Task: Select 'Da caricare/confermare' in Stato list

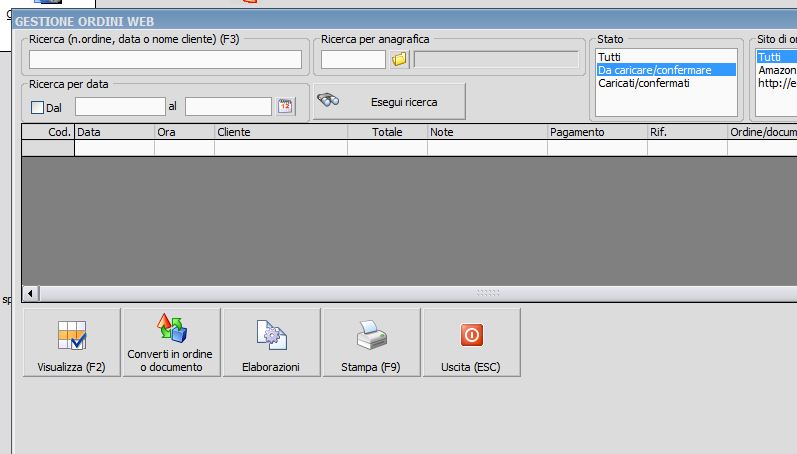Action: 666,70
